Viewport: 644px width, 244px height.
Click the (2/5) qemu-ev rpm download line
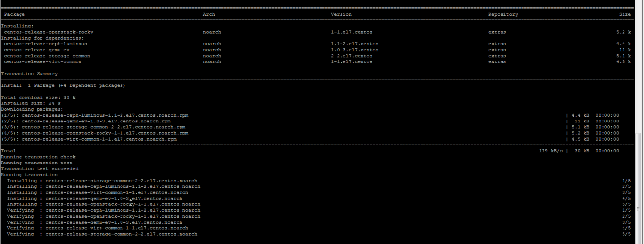click(x=310, y=121)
